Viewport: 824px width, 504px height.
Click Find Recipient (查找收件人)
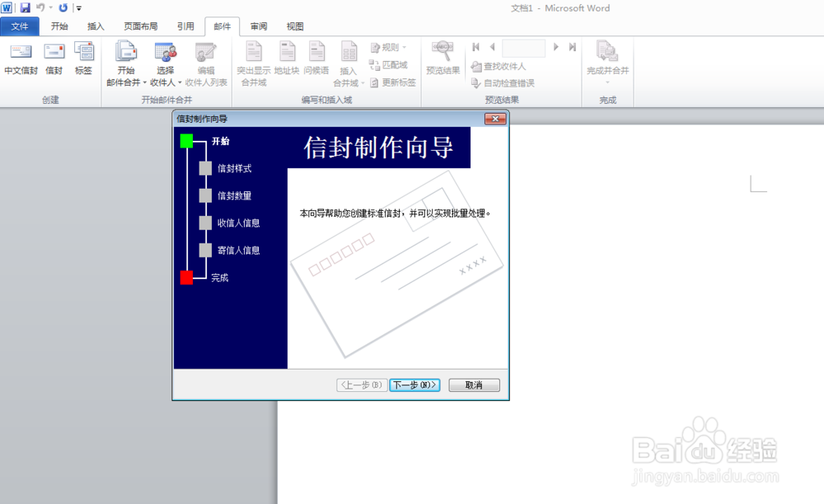point(499,66)
